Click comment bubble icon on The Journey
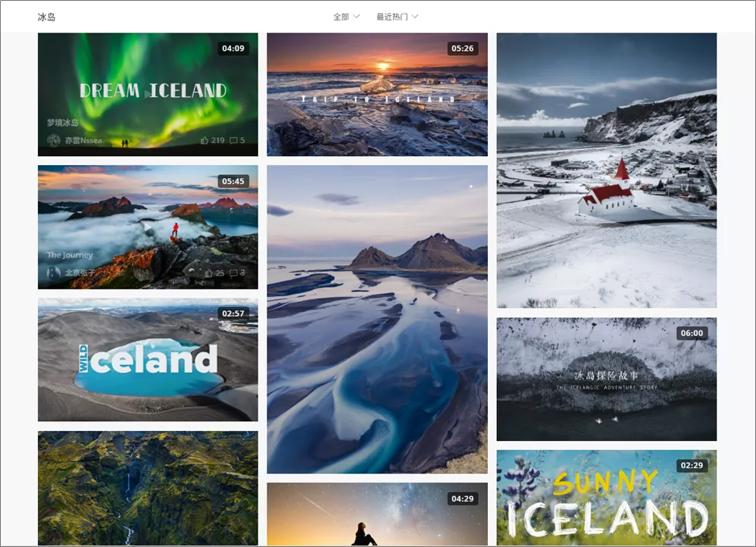Screen dimensions: 756x547 (x=233, y=273)
